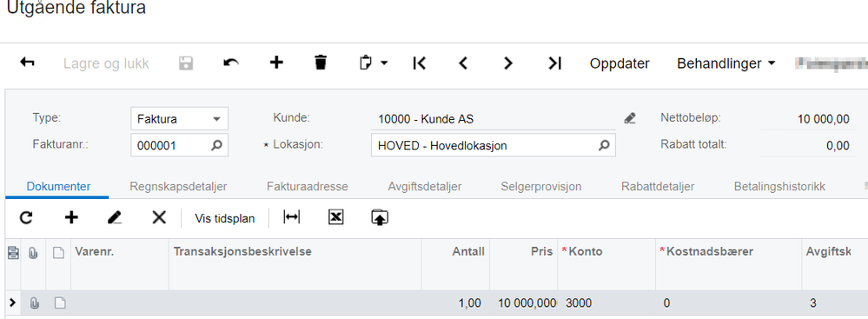Screen dimensions: 868x319
Task: Export grid to Excel icon
Action: pyautogui.click(x=335, y=217)
